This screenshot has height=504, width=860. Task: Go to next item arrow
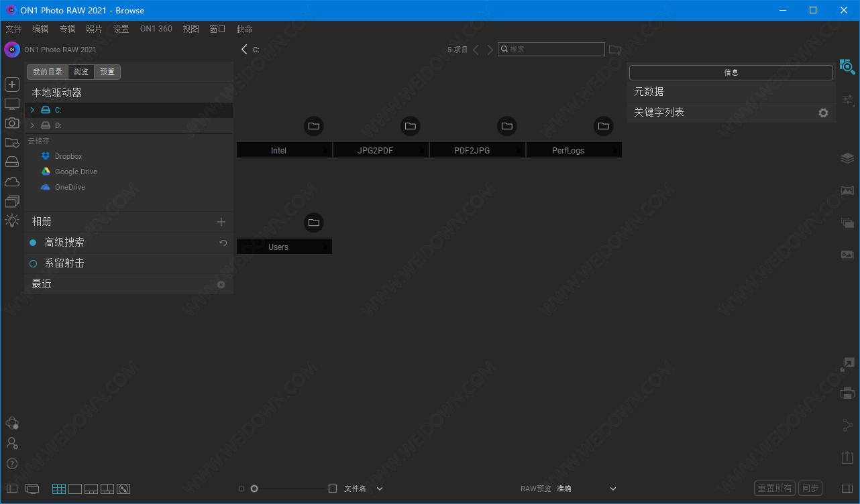point(490,50)
